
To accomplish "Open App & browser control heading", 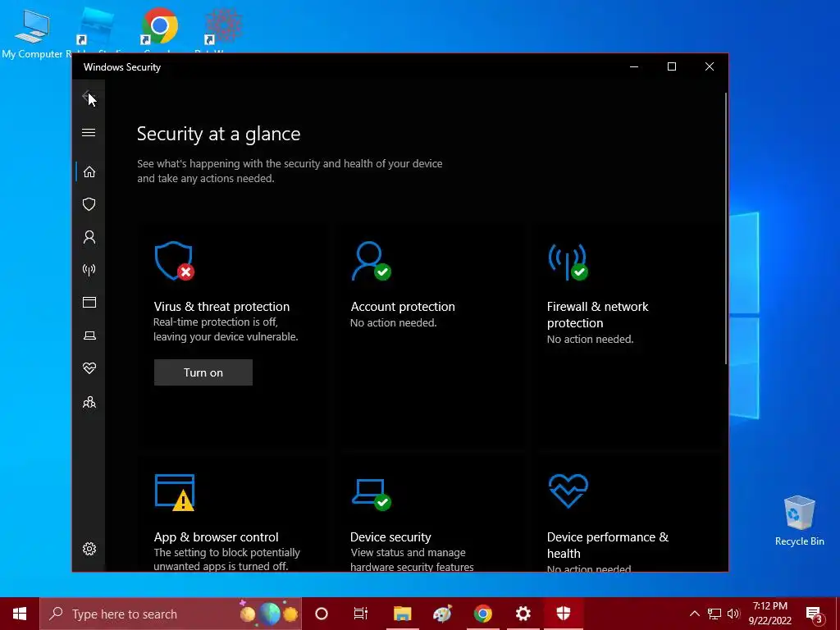I will (216, 536).
